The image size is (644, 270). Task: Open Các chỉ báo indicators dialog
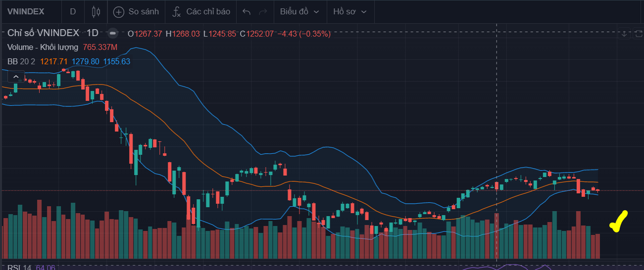coord(201,11)
